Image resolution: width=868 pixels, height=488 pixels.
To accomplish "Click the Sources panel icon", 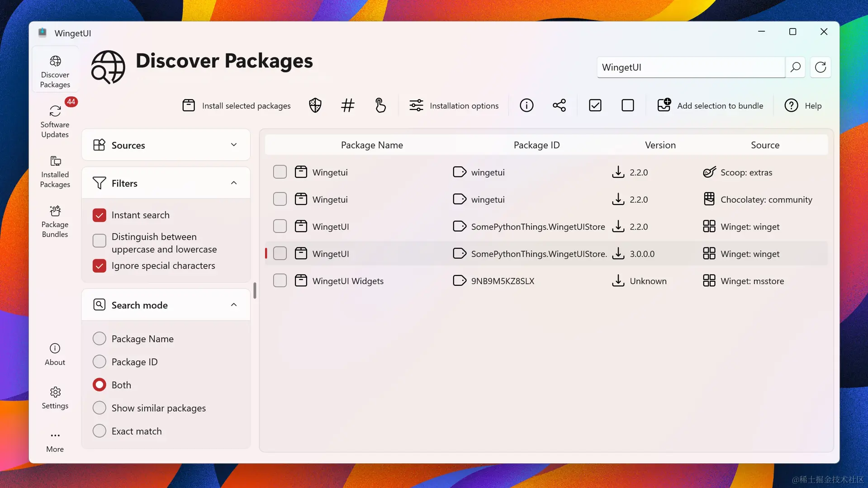I will point(99,145).
